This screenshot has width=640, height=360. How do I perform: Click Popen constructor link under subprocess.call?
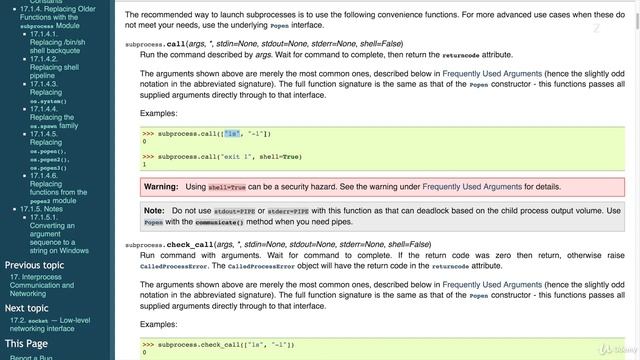(x=479, y=85)
